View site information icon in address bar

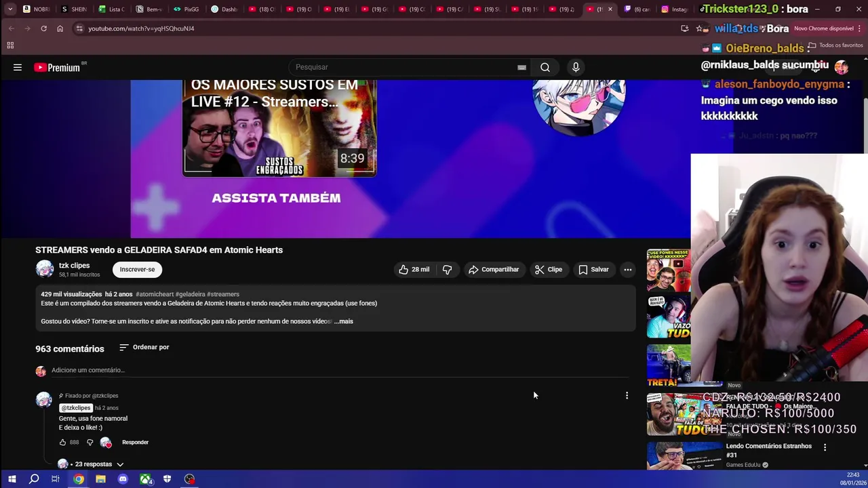(79, 28)
